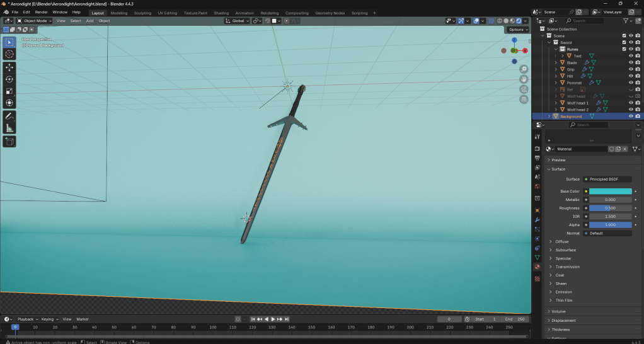Select the Move tool in the toolbar

coord(9,67)
